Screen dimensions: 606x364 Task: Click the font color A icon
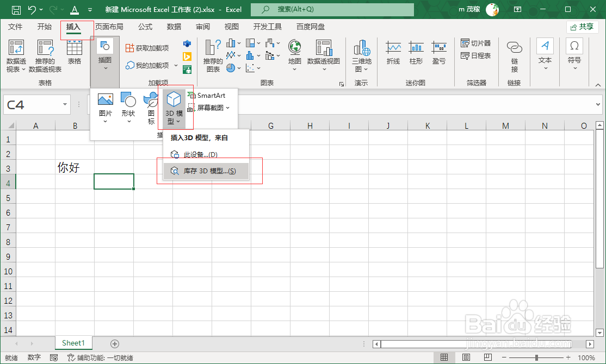click(x=75, y=10)
